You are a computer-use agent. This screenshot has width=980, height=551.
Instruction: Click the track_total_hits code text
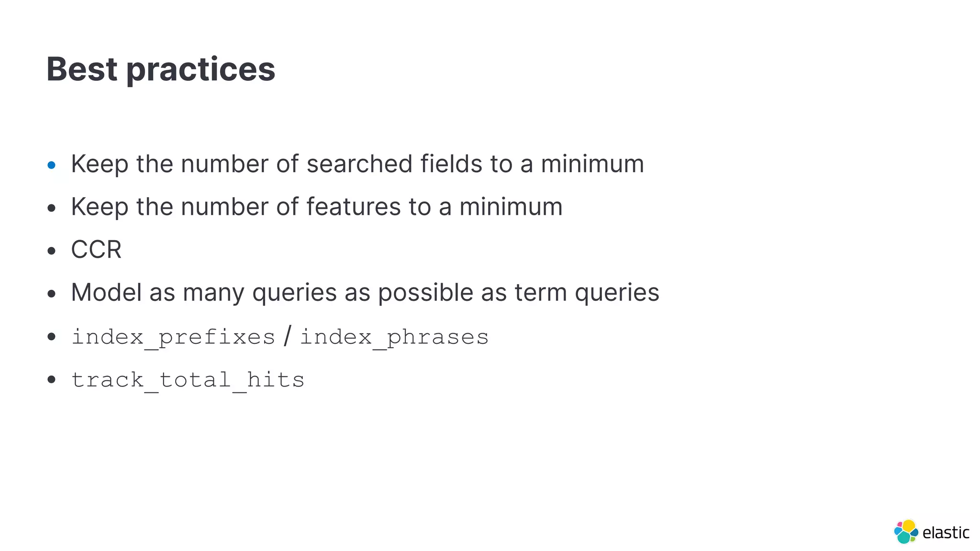188,381
